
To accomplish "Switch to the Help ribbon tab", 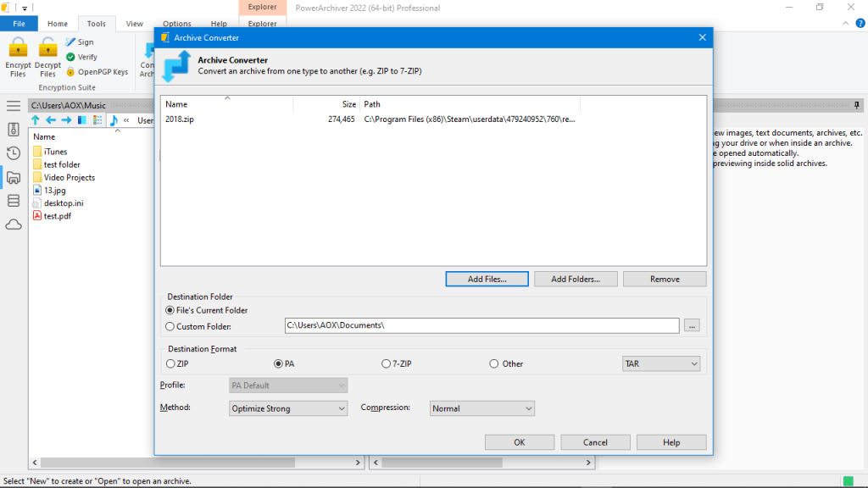I will [x=219, y=24].
